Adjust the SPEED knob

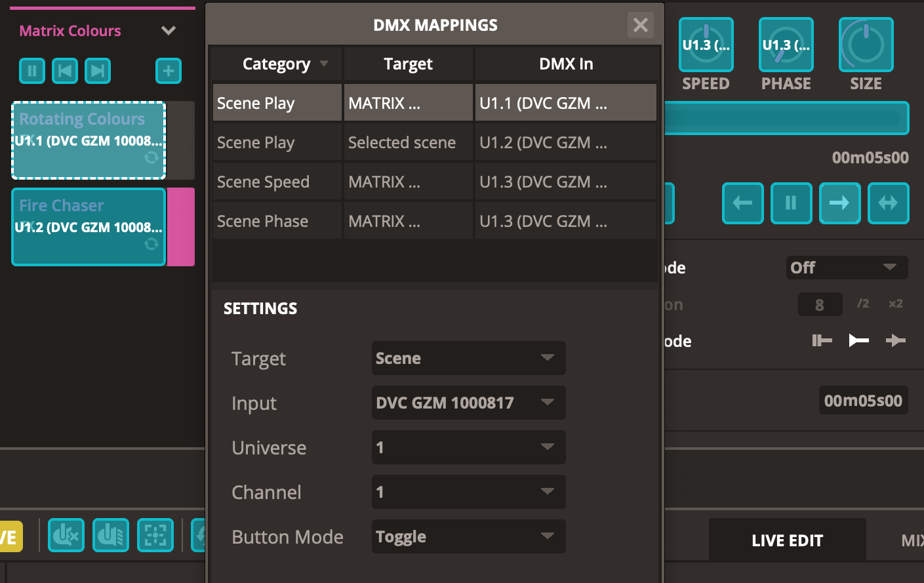[x=706, y=45]
